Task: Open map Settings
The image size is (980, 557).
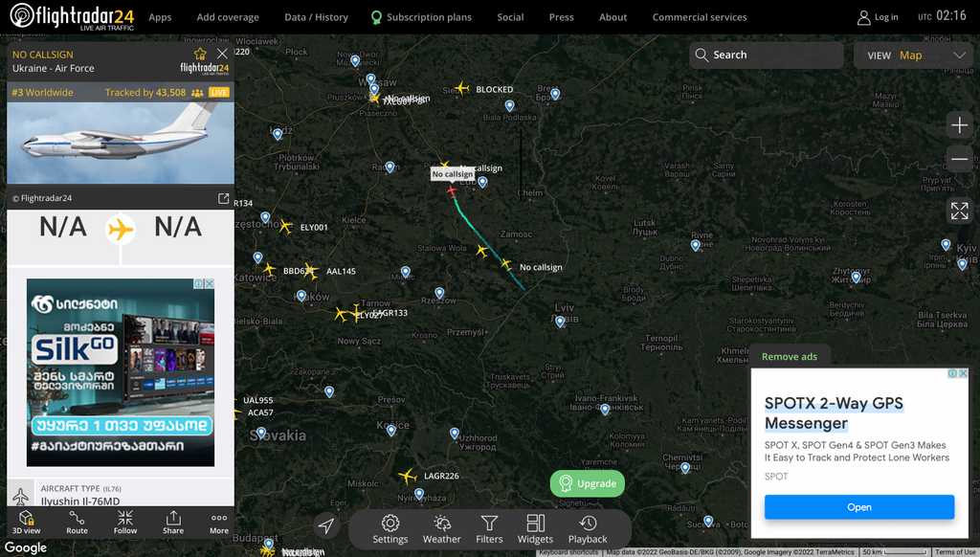Action: pyautogui.click(x=390, y=529)
